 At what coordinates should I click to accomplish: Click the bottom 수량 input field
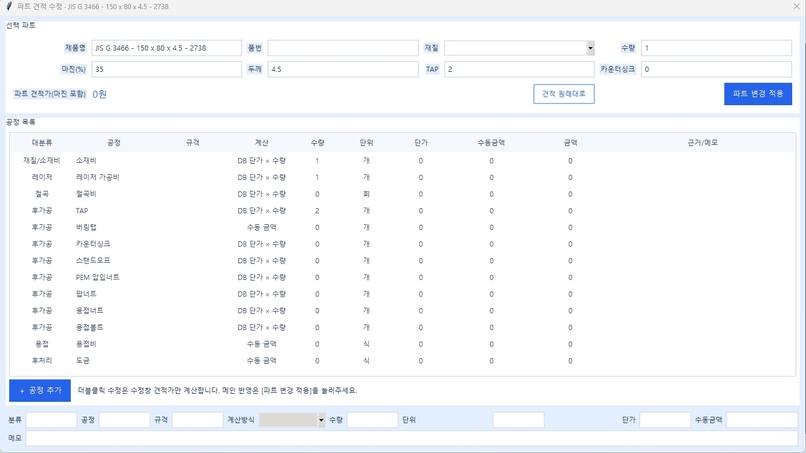373,420
